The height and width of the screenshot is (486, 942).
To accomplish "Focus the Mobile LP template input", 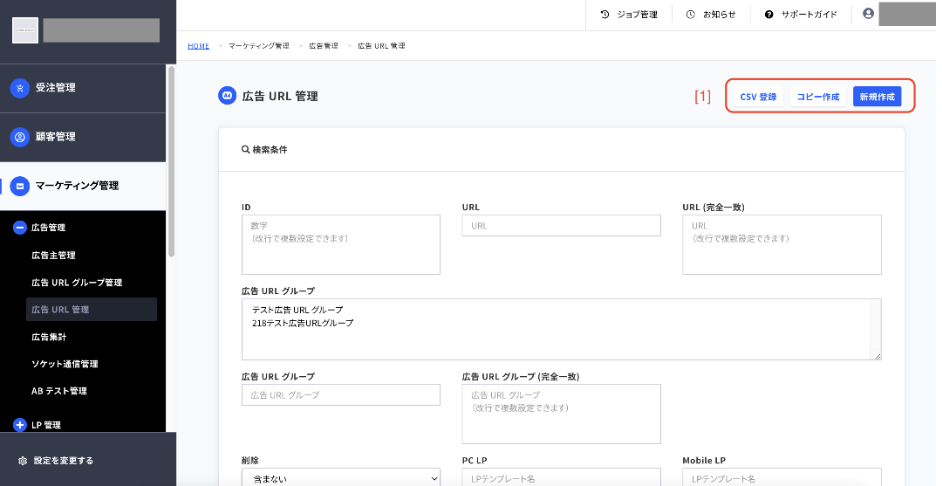I will pyautogui.click(x=782, y=479).
